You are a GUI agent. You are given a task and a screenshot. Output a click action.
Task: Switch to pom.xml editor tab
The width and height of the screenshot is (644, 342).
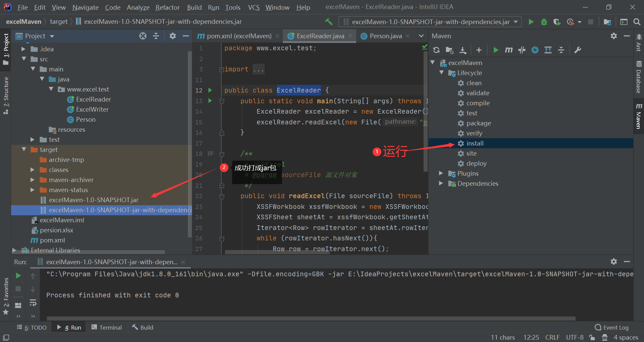238,36
